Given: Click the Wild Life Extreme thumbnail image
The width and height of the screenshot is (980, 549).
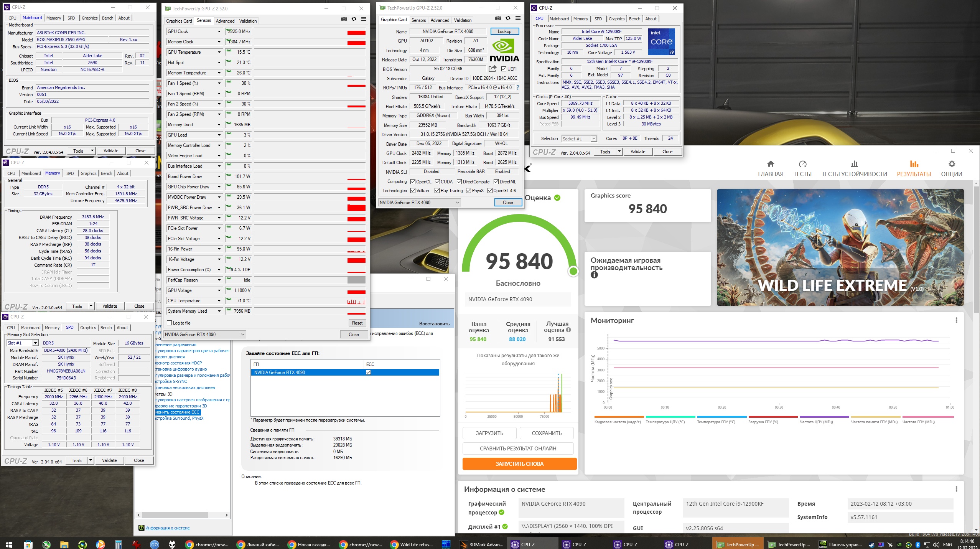Looking at the screenshot, I should (x=840, y=247).
